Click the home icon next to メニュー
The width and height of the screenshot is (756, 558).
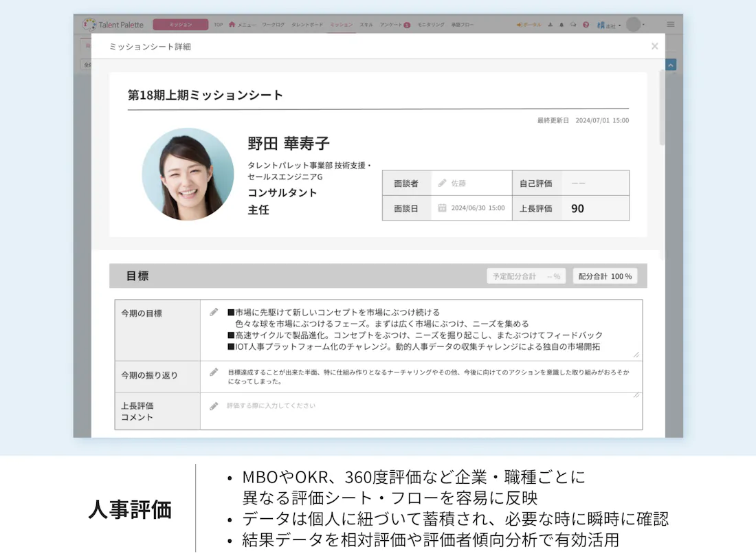coord(232,24)
